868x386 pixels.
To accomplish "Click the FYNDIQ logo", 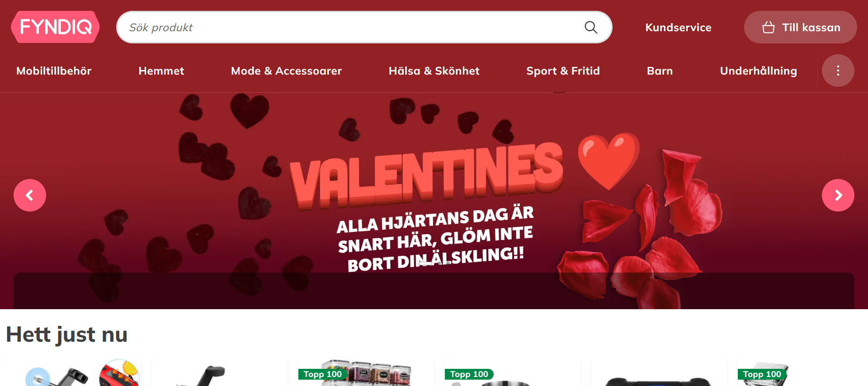I will point(56,27).
